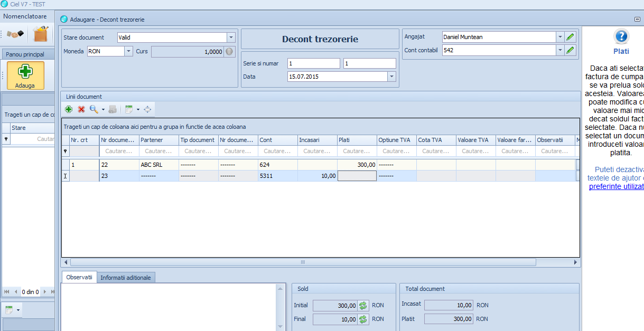Switch to the Informatii aditionale tab
The height and width of the screenshot is (331, 644).
[x=126, y=278]
